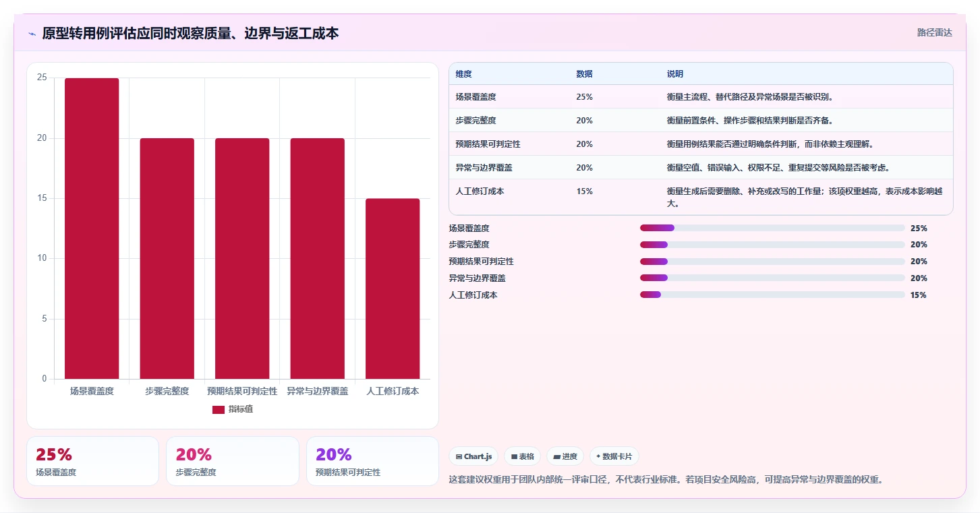Screen dimensions: 980x513
Task: Click the 10 tick on the chart y-axis
Action: pos(42,258)
